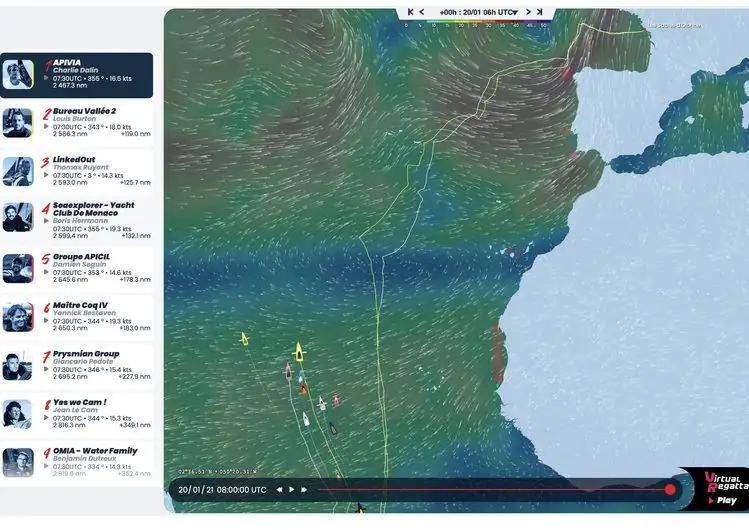Select the small yellow boat far west
749x530 pixels.
pos(244,339)
